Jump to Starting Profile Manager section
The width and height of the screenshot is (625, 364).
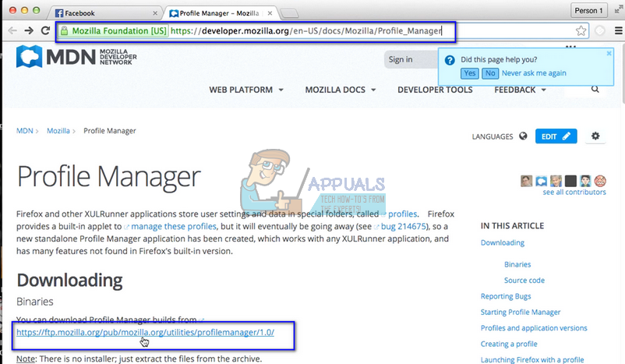520,313
